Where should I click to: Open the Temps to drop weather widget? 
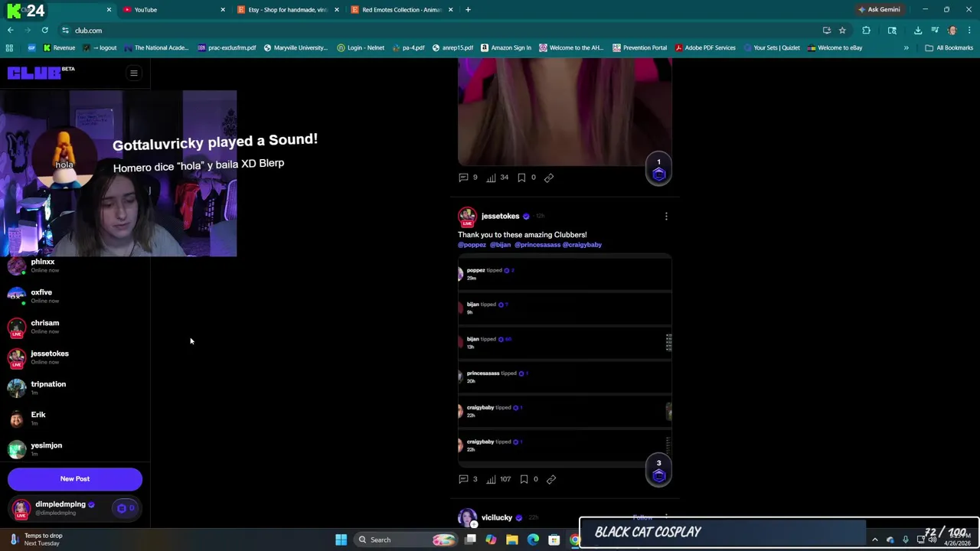[34, 540]
